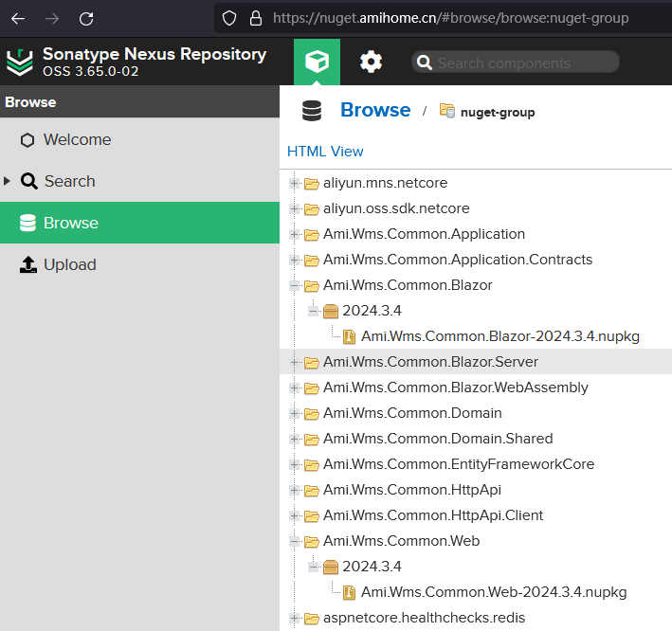The height and width of the screenshot is (631, 672).
Task: Select Browse in the sidebar menu
Action: [x=70, y=223]
